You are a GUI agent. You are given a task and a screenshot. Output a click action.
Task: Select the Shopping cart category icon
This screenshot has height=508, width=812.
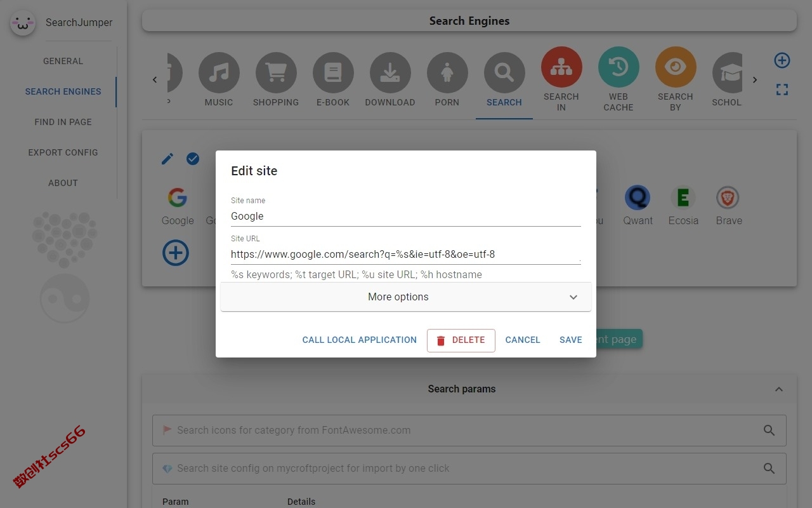pos(276,73)
